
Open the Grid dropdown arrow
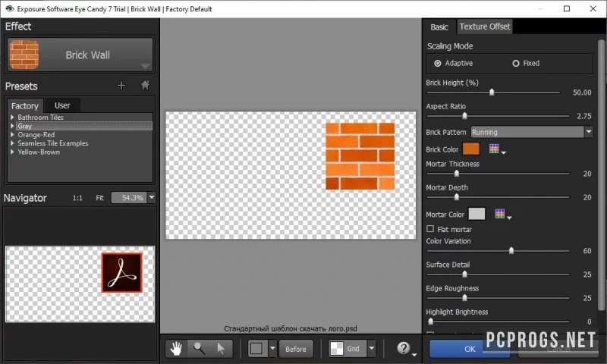pos(372,349)
